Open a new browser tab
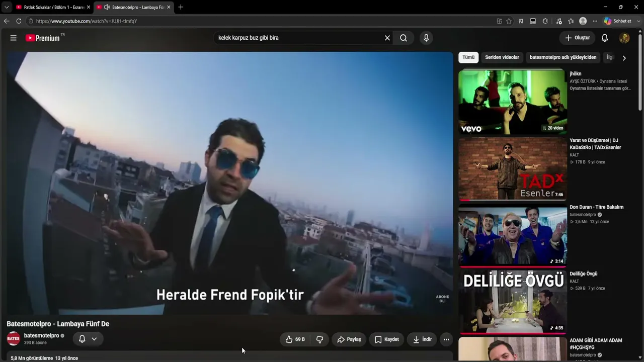 click(x=181, y=7)
